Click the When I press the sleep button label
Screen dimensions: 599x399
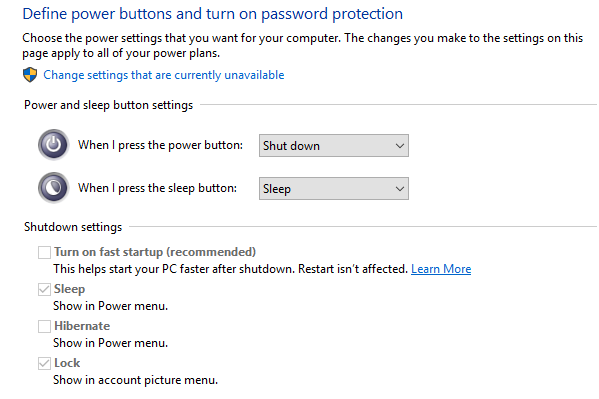[157, 188]
